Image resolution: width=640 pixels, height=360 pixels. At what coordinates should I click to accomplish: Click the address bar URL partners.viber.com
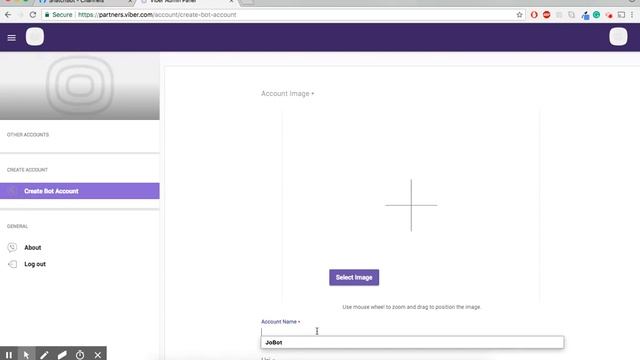point(157,15)
